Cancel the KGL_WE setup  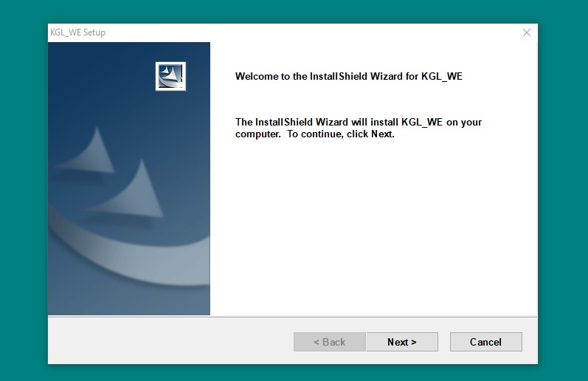point(485,342)
